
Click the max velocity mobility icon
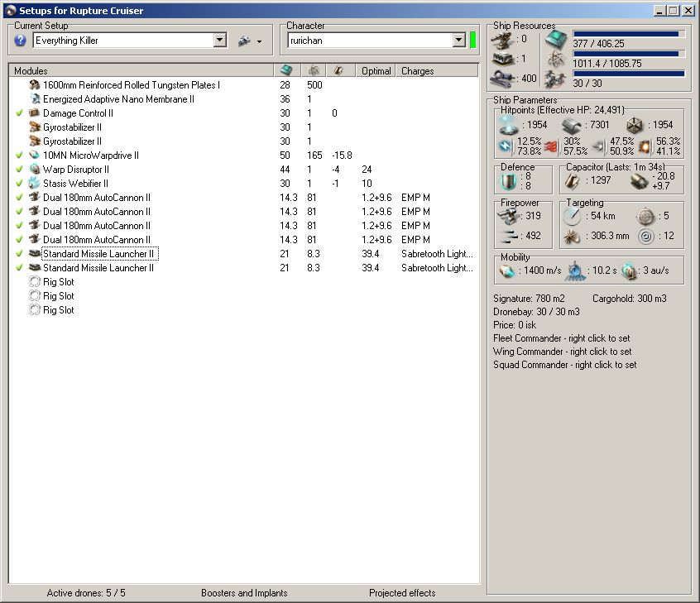[x=506, y=270]
